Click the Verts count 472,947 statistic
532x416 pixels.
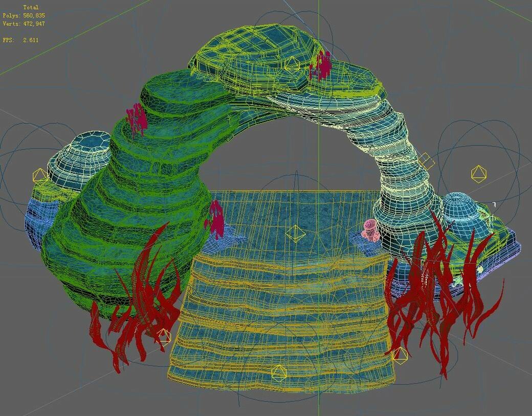[24, 24]
